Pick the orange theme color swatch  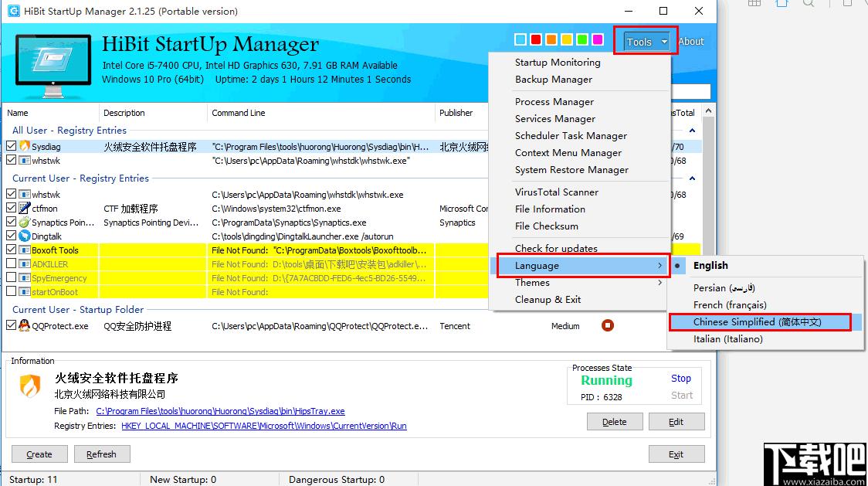(551, 39)
